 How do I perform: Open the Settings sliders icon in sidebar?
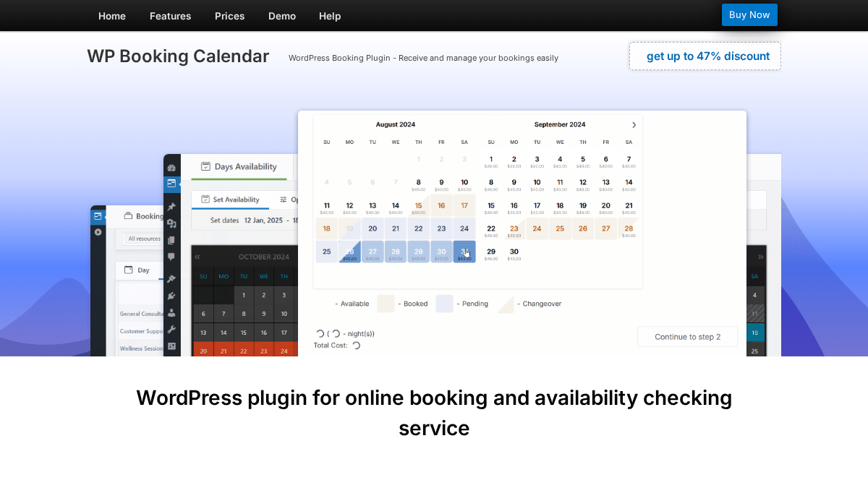(x=171, y=346)
